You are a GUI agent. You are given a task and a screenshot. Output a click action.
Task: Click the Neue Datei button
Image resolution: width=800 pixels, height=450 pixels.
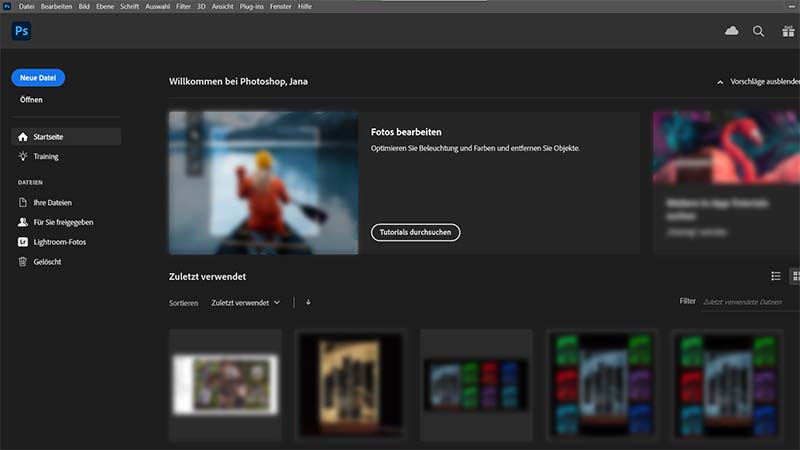[x=38, y=78]
